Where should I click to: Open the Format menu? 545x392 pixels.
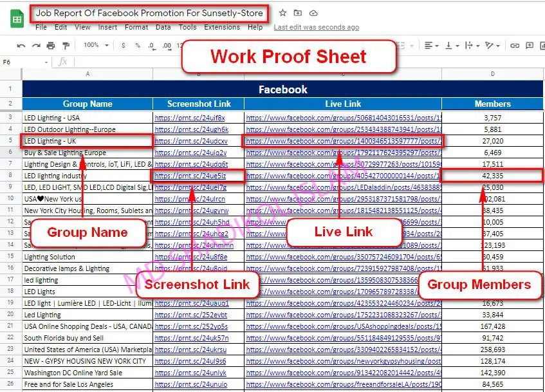[136, 27]
